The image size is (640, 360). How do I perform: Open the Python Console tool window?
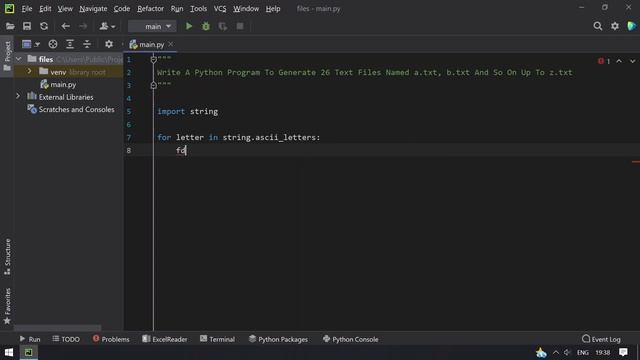(x=351, y=339)
